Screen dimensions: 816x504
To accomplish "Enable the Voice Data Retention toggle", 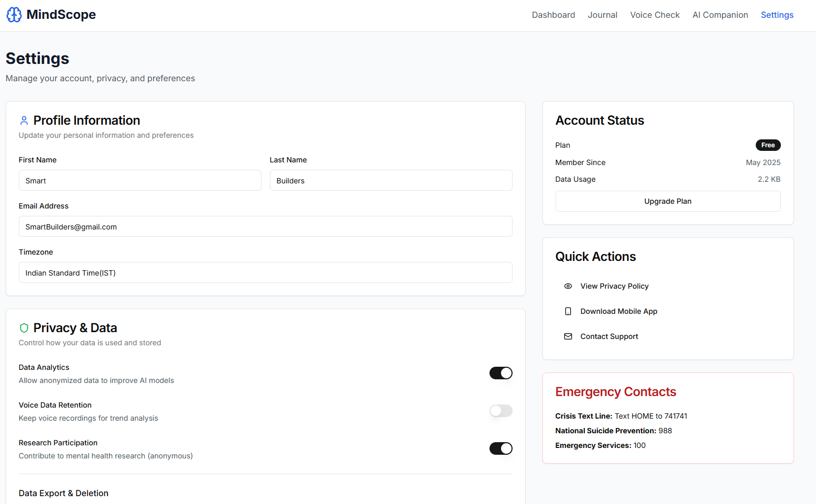I will coord(501,411).
